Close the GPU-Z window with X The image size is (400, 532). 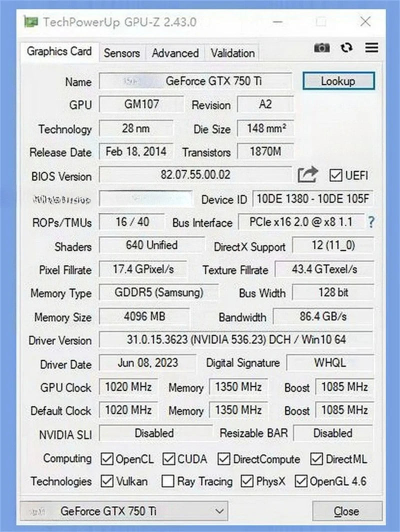pyautogui.click(x=365, y=21)
